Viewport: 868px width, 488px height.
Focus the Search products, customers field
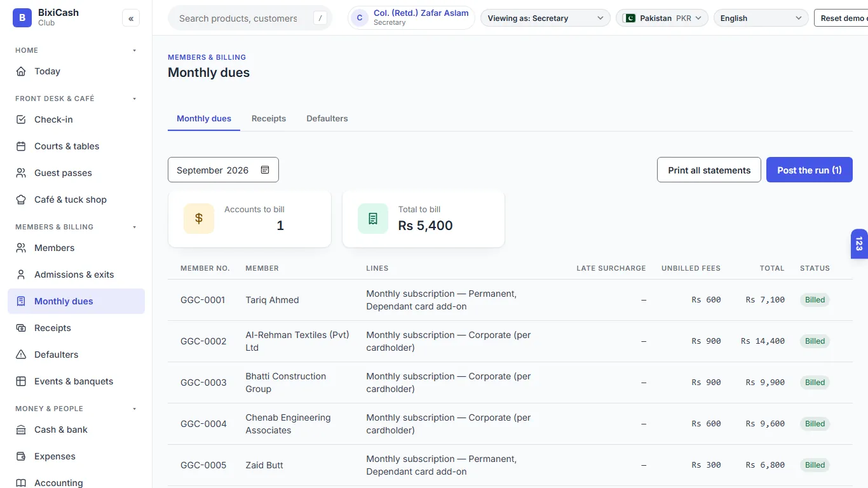pos(250,18)
